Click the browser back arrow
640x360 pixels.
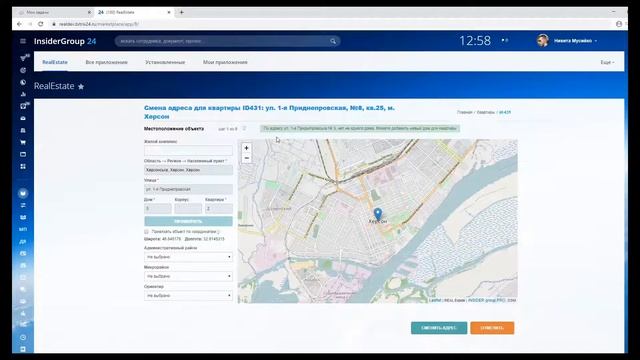19,24
